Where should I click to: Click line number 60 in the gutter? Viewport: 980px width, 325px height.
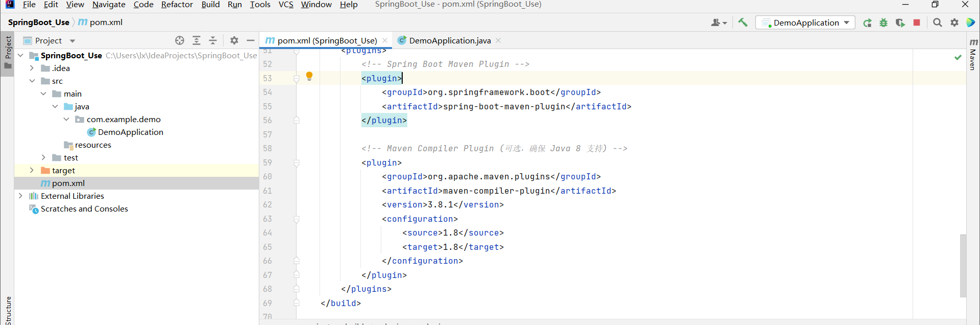pos(267,176)
